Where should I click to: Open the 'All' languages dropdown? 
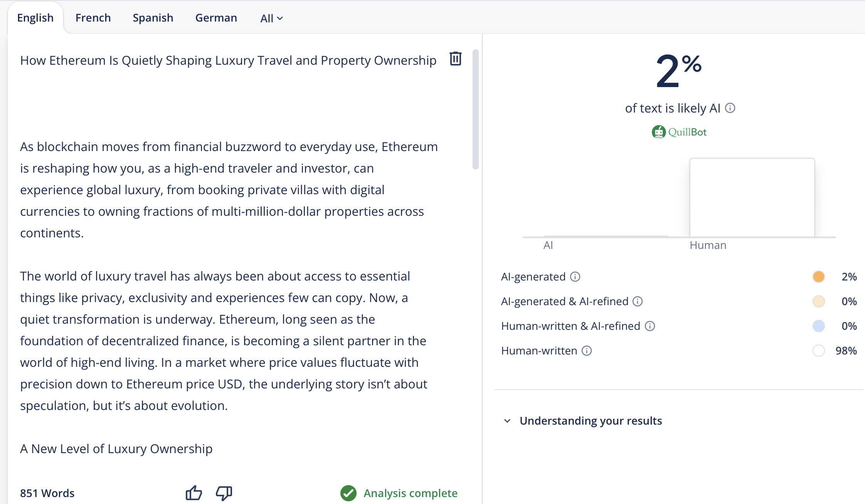tap(271, 18)
